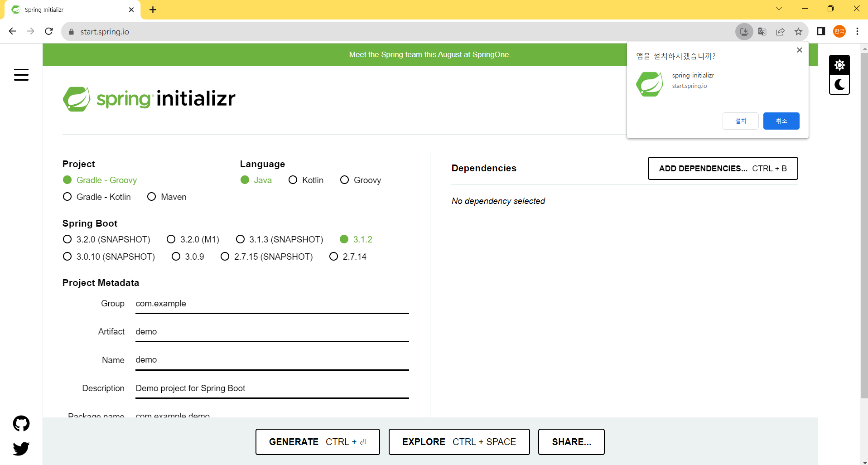The image size is (868, 465).
Task: Share this page icon in address bar
Action: coord(780,32)
